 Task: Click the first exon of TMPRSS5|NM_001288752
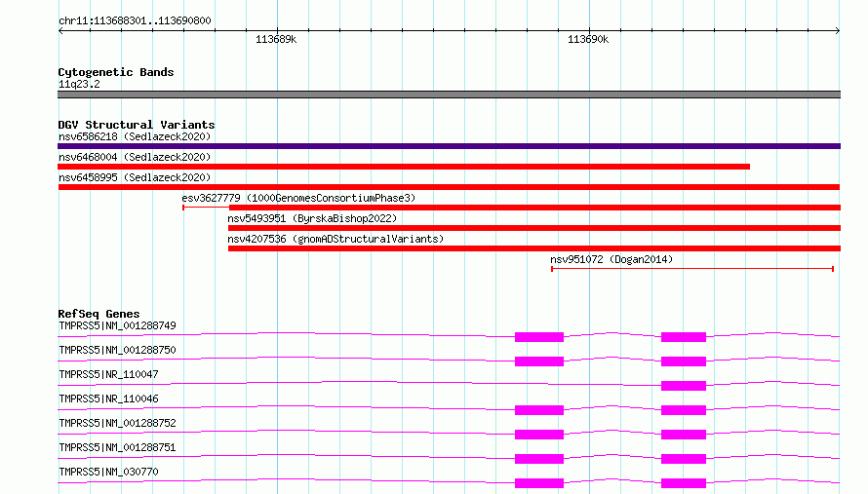click(x=539, y=435)
